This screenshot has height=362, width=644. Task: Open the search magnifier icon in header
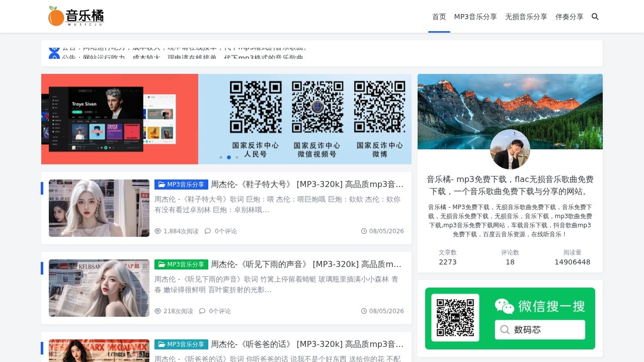pyautogui.click(x=595, y=17)
